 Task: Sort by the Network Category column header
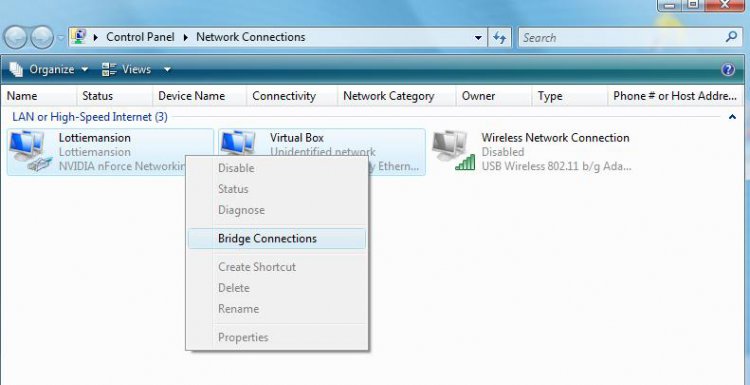tap(397, 96)
